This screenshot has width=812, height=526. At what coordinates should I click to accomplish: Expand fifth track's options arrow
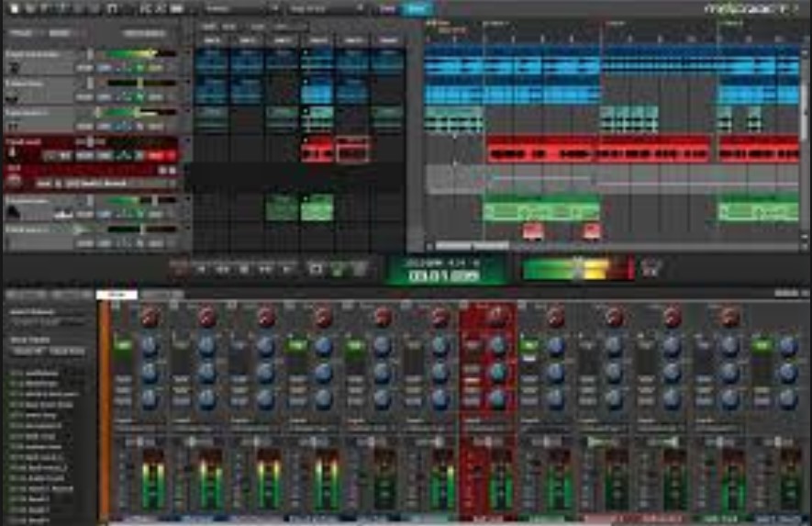pos(187,199)
